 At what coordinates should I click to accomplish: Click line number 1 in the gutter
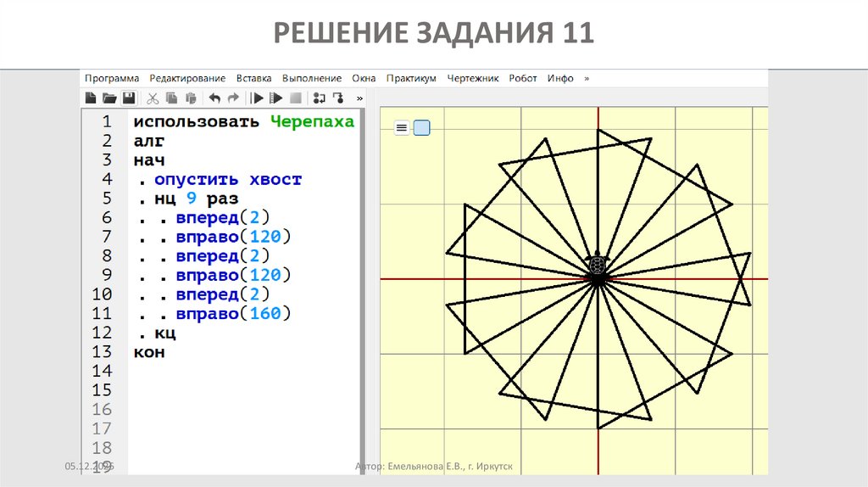click(107, 122)
